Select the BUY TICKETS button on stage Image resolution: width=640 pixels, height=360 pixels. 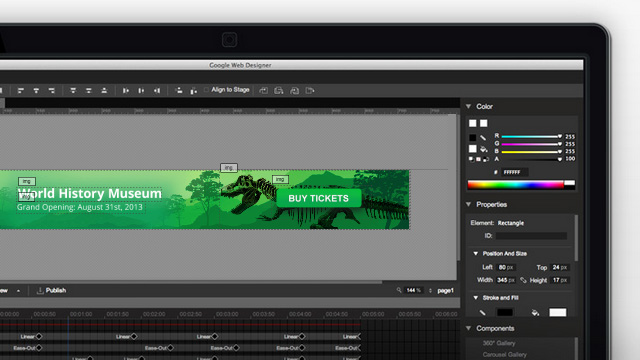(319, 198)
